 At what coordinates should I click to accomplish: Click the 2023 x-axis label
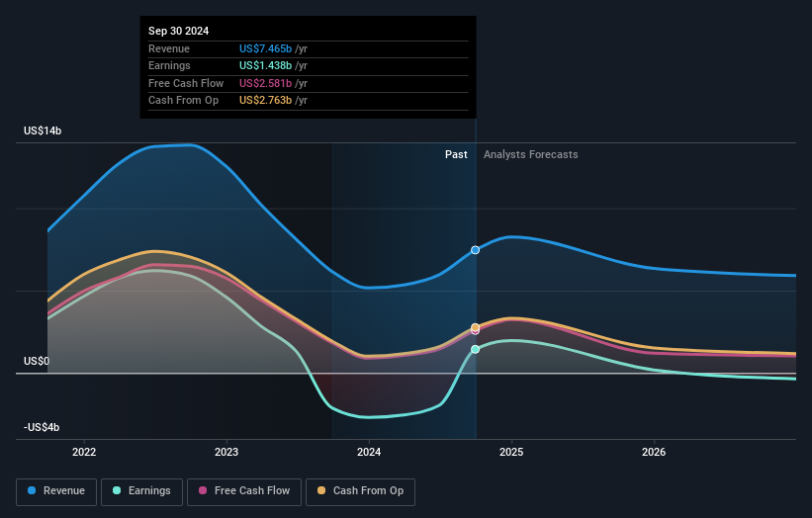(226, 452)
